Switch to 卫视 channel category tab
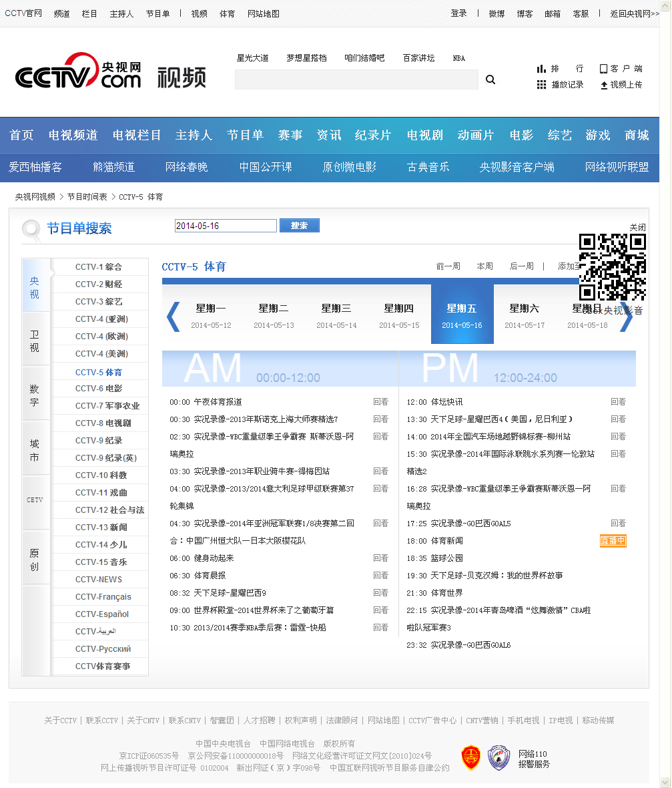672x788 pixels. click(35, 341)
